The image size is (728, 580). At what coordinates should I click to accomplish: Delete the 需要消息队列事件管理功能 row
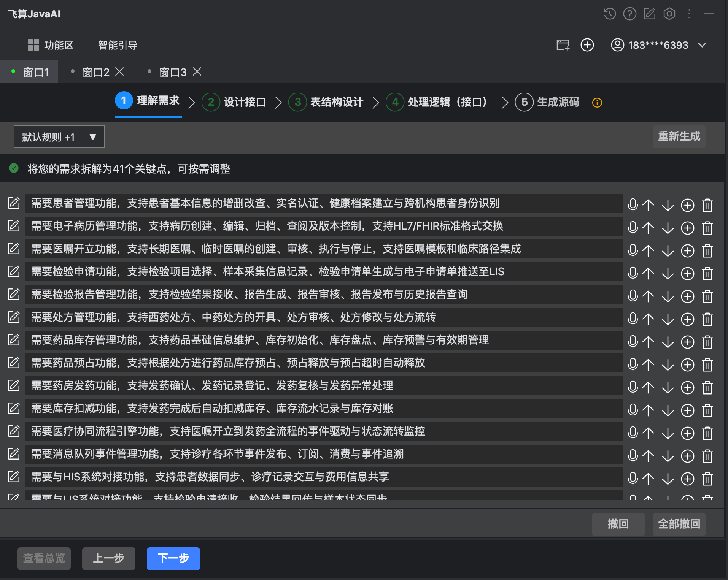click(707, 456)
